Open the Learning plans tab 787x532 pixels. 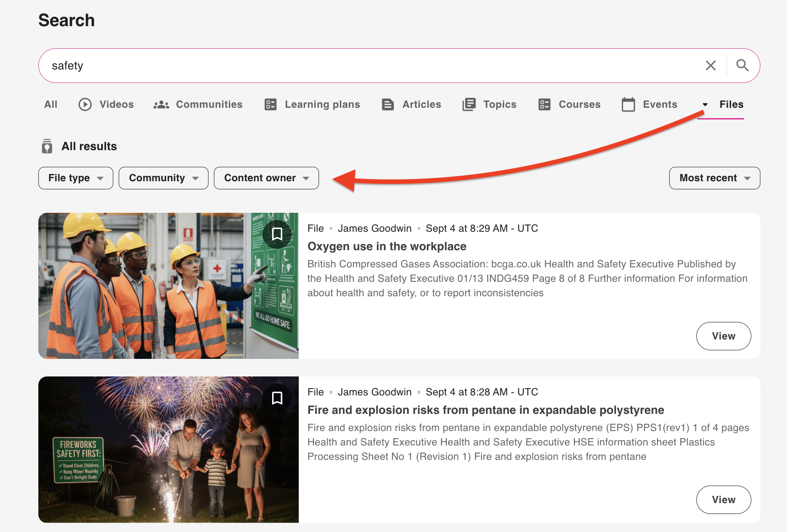(312, 105)
